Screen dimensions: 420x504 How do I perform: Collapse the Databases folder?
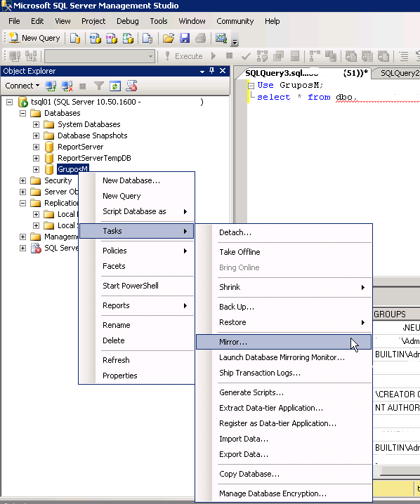23,114
